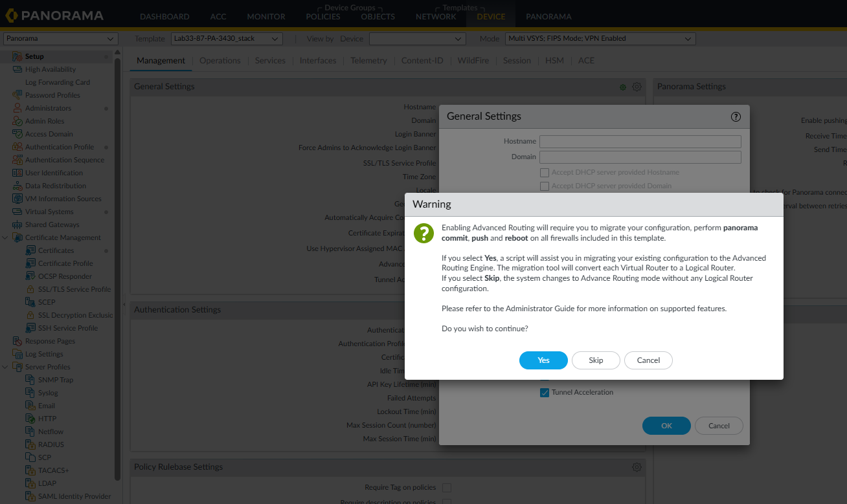This screenshot has width=847, height=504.
Task: Click the VM Information Sources icon
Action: (17, 199)
